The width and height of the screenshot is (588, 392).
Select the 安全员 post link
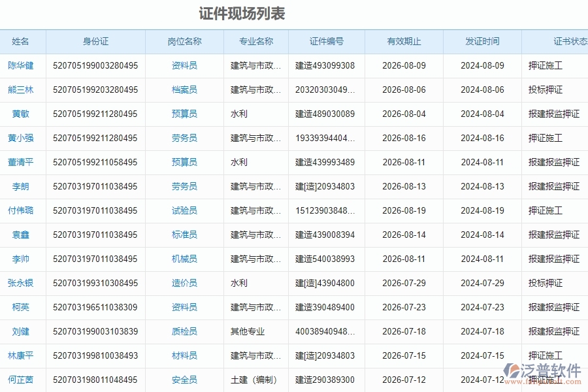pyautogui.click(x=183, y=380)
